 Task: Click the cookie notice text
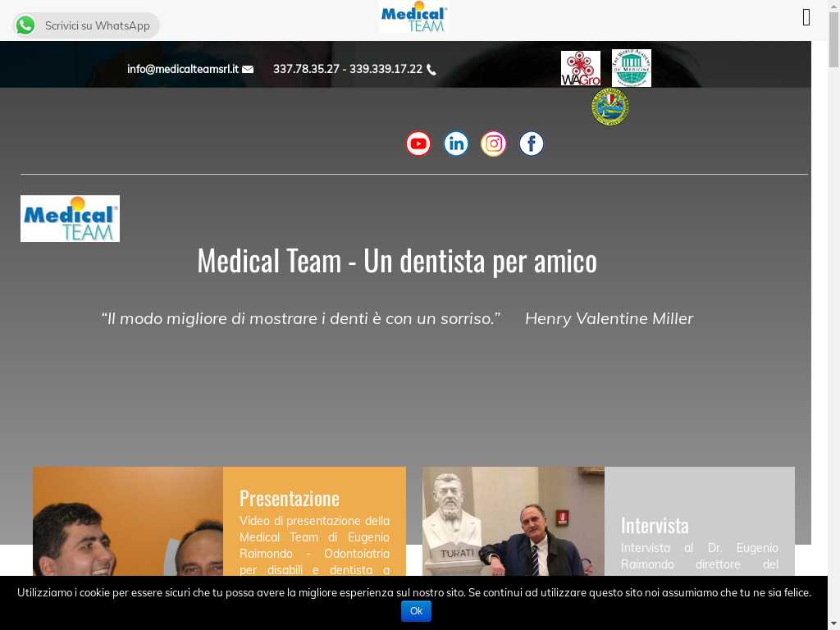point(414,592)
